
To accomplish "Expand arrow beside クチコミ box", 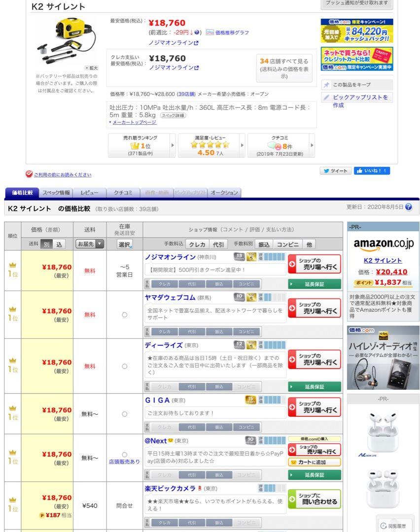I will [x=312, y=145].
